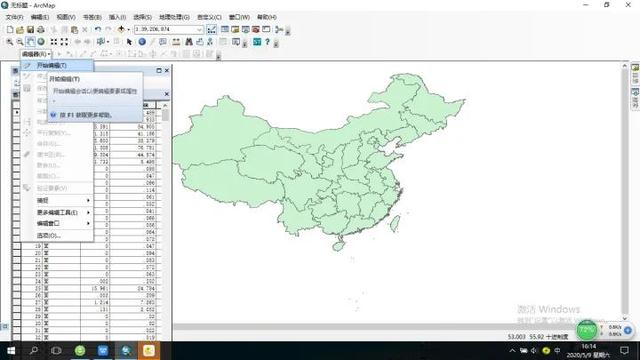The height and width of the screenshot is (360, 640).
Task: Open the Python window icon
Action: coord(266,29)
